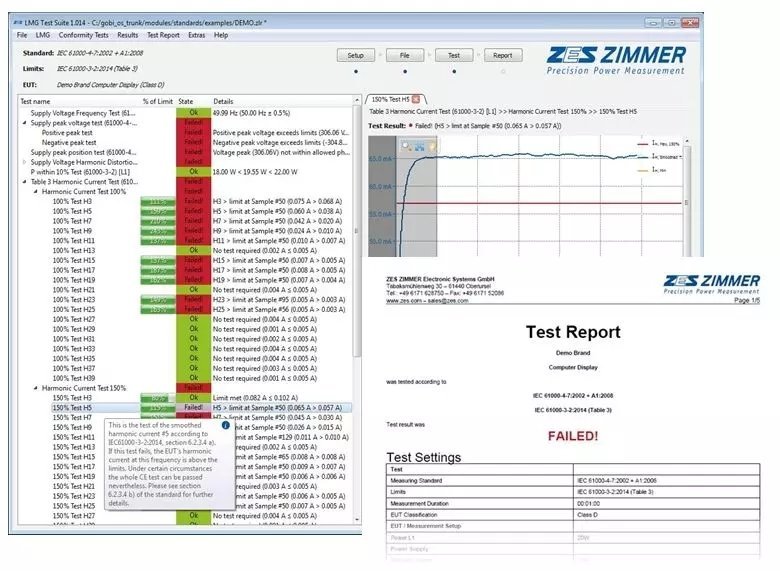Collapse Harmonic Current Test 150% group
The height and width of the screenshot is (571, 780).
pos(36,388)
